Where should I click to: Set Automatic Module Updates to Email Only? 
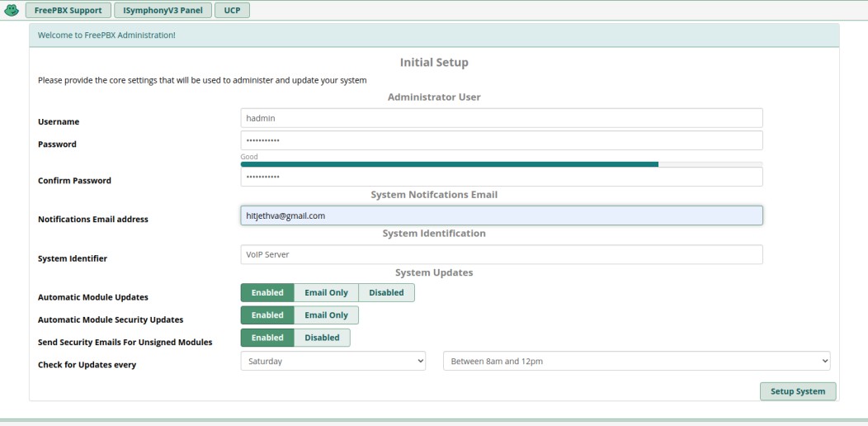326,293
